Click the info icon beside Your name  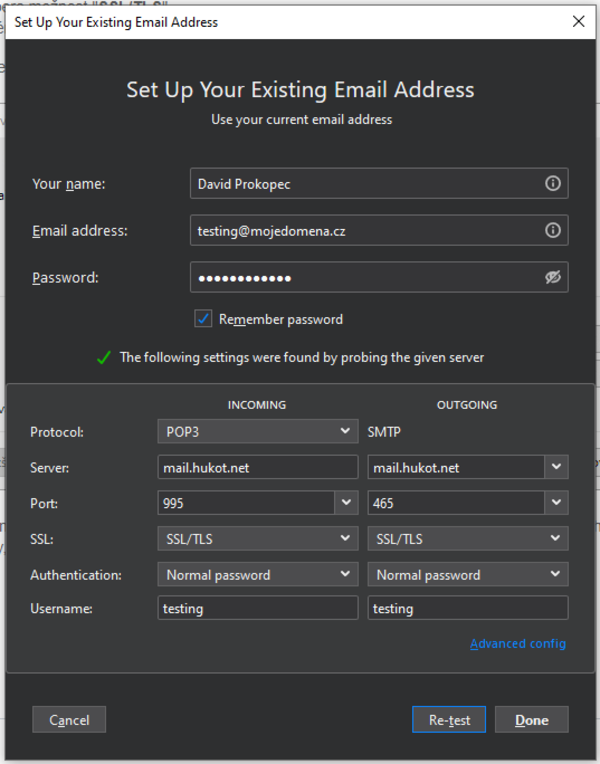pos(552,184)
